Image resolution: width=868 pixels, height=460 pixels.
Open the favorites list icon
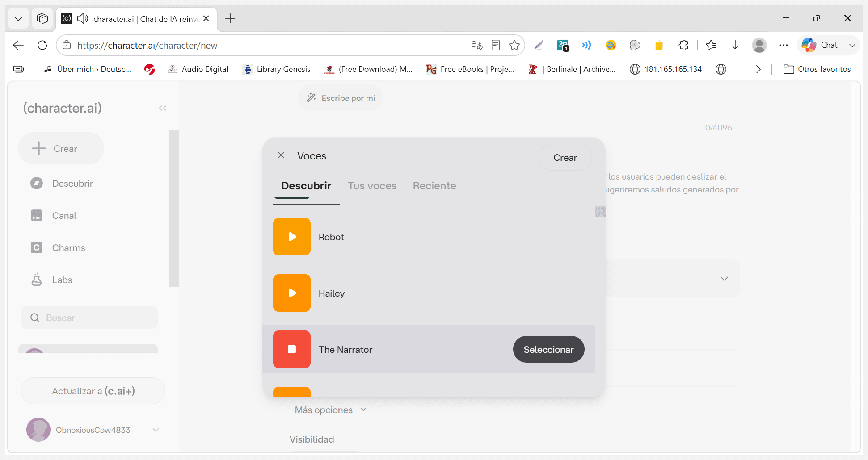click(711, 45)
